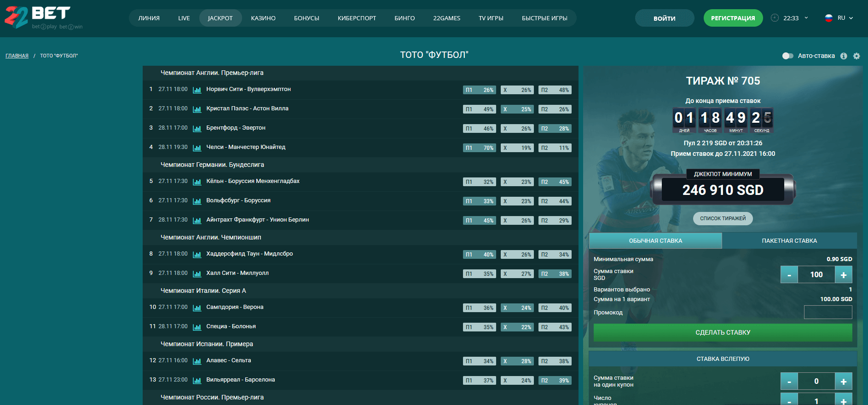868x405 pixels.
Task: Click the blind bet amount field showing 0
Action: 816,382
